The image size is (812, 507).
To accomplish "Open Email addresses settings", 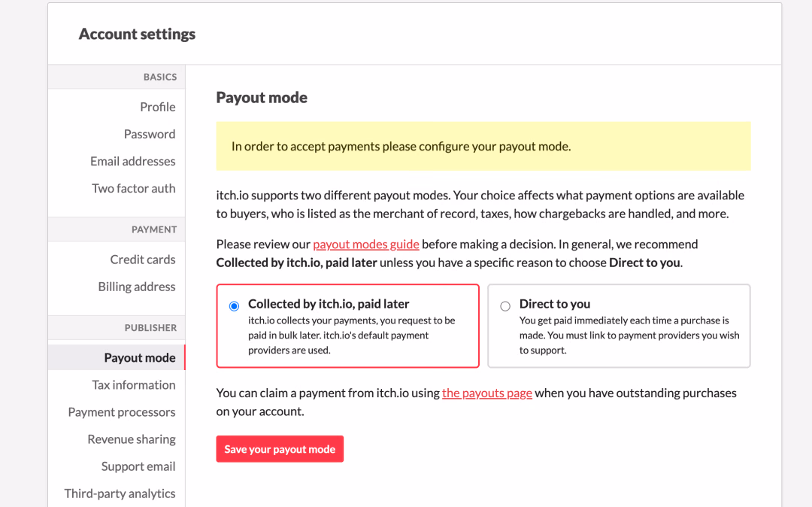I will 132,161.
